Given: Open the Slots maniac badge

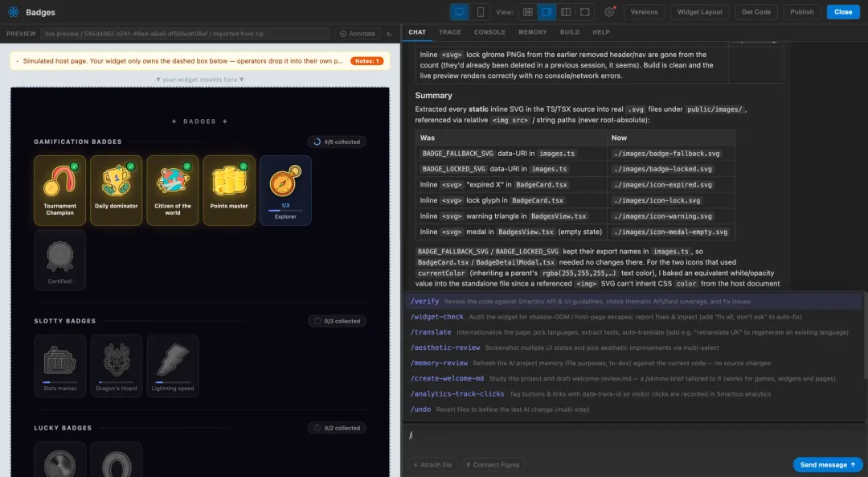Looking at the screenshot, I should click(59, 365).
